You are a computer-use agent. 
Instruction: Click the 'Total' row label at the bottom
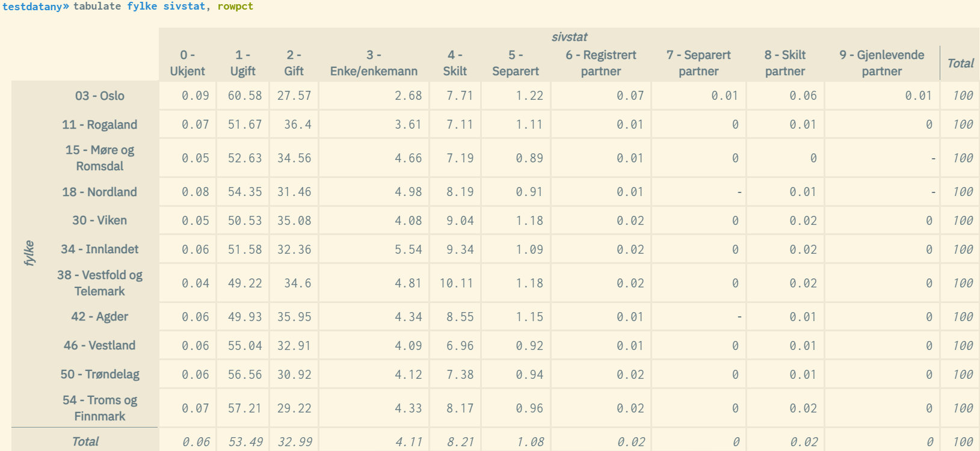pos(85,441)
